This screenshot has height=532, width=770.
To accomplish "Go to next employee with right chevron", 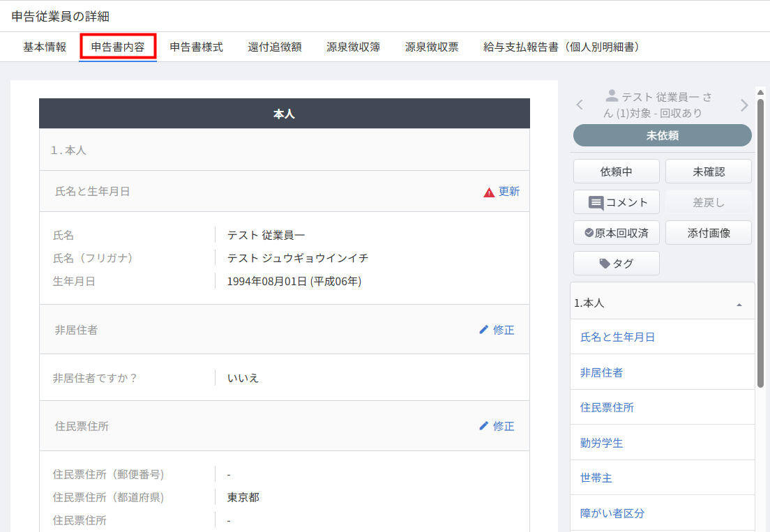I will (x=744, y=105).
